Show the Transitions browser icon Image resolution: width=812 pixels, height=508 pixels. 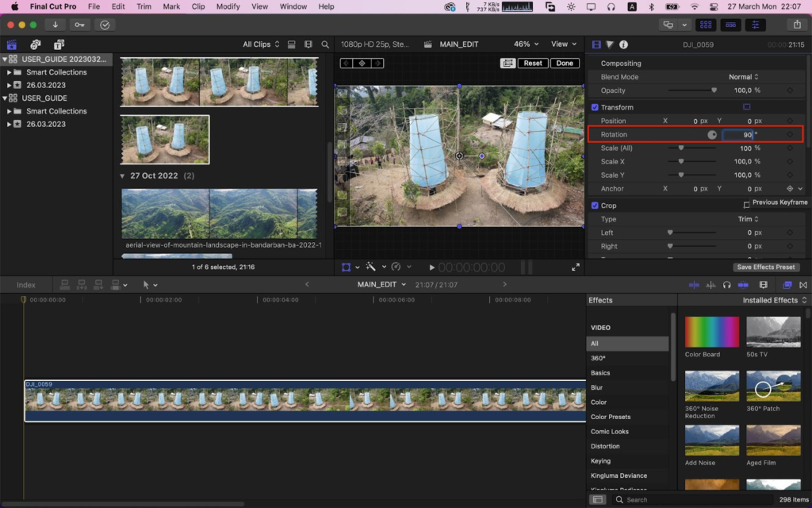click(x=803, y=285)
